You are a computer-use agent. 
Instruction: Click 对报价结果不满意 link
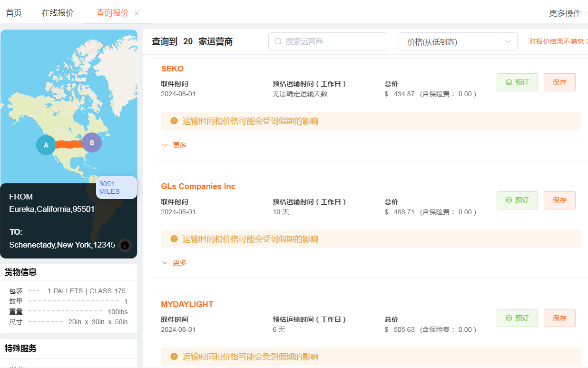click(x=557, y=41)
